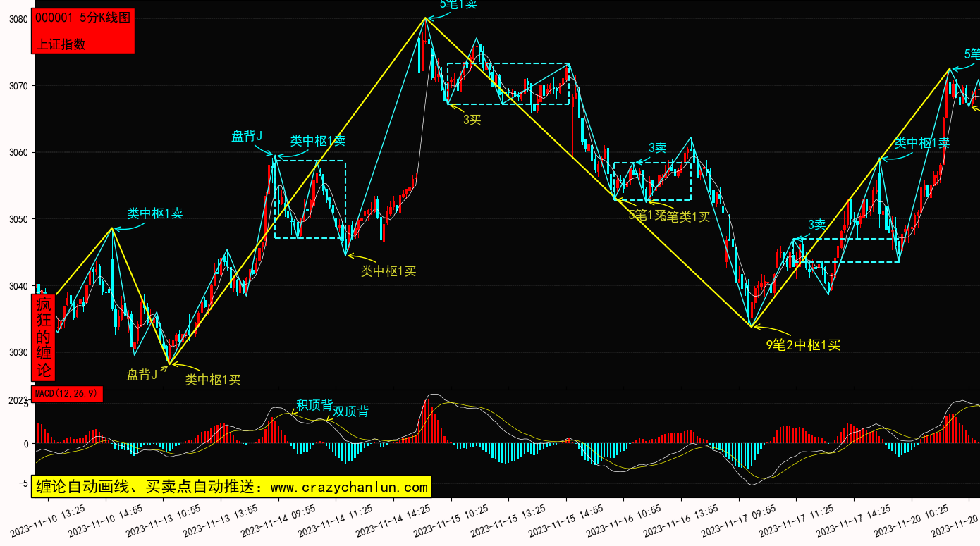Select the yellow 3买 buy point marker

pyautogui.click(x=472, y=120)
